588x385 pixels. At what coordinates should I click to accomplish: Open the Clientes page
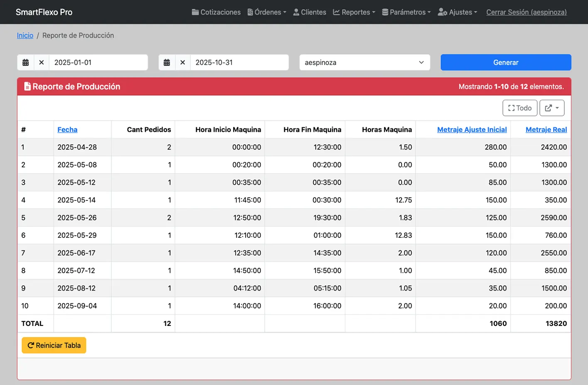click(310, 12)
